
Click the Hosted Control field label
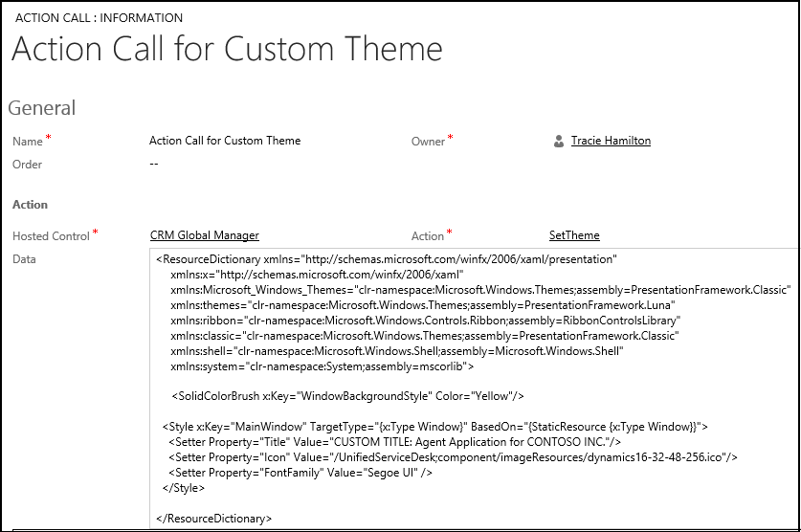(51, 236)
